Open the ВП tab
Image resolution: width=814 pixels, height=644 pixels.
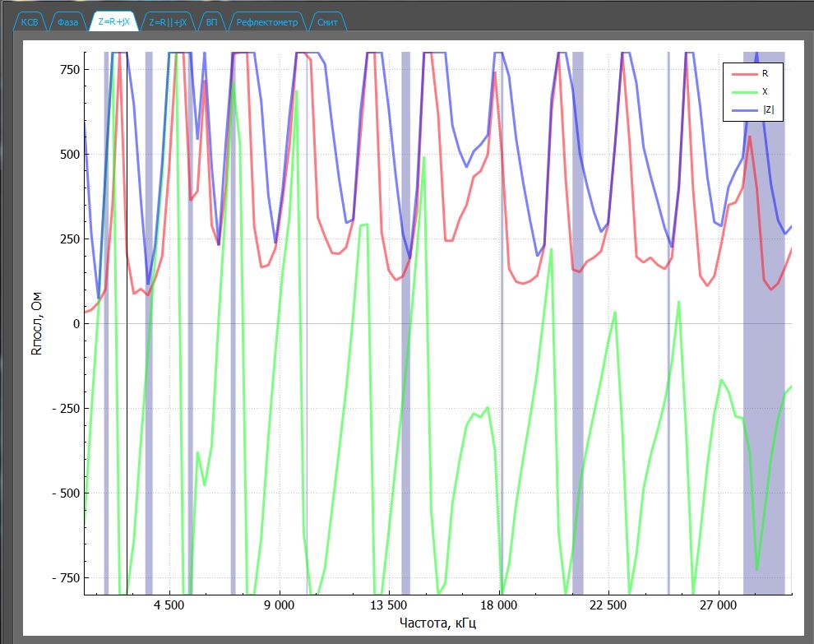coord(212,22)
